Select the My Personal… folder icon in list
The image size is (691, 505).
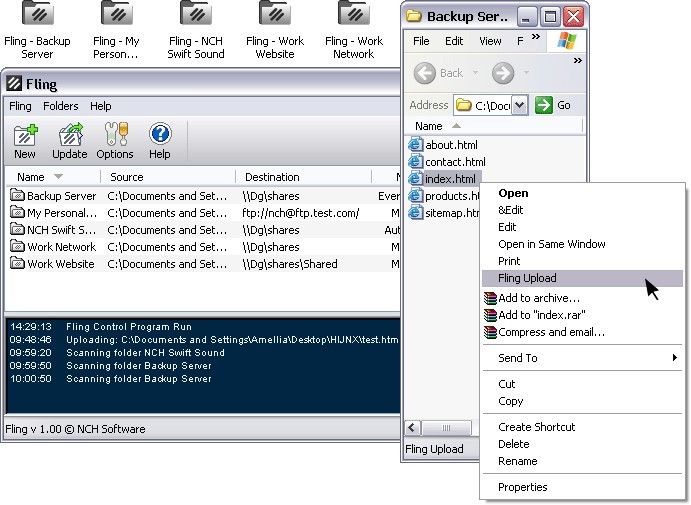coord(17,212)
